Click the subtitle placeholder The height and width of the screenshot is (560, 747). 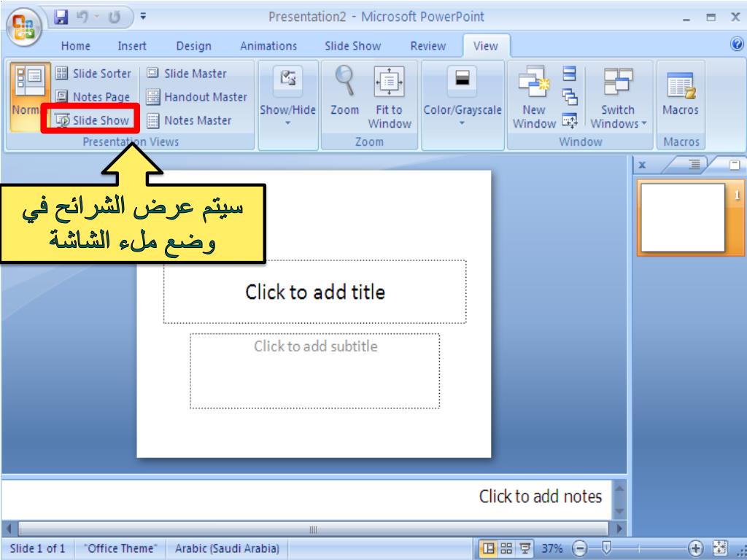(315, 370)
